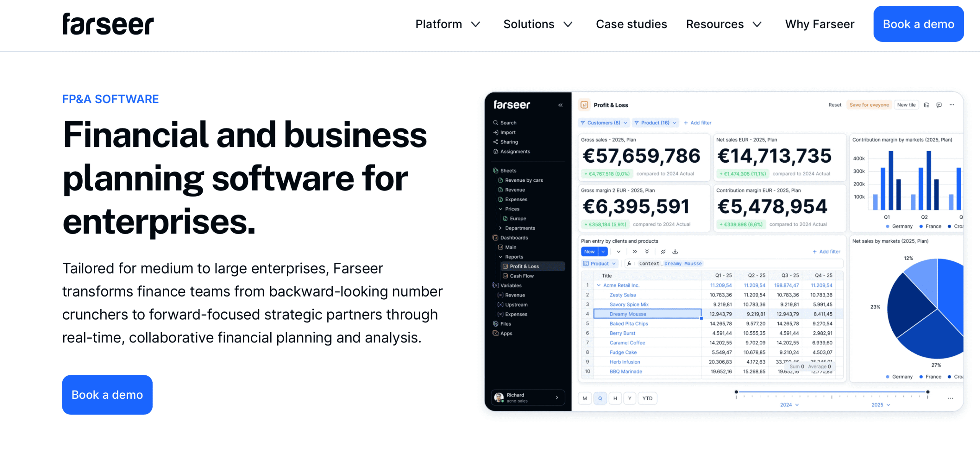Expand the Departments tree item
The height and width of the screenshot is (463, 980).
coord(500,228)
